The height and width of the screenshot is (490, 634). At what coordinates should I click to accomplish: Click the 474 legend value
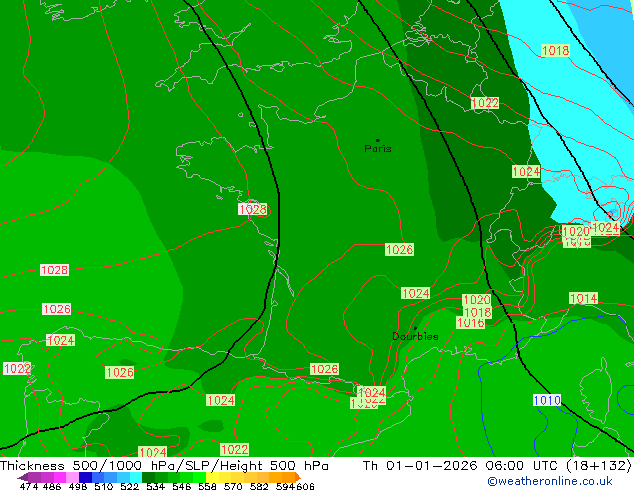point(29,486)
